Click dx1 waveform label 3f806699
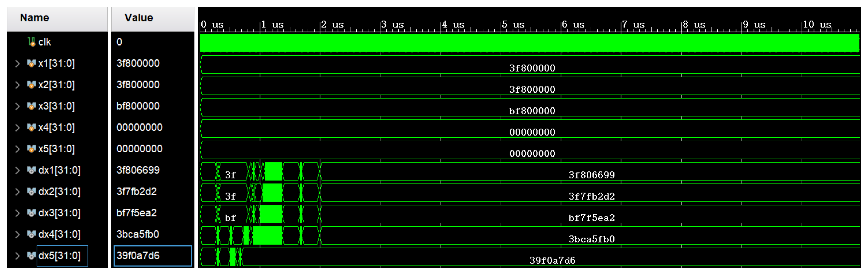 tap(592, 175)
